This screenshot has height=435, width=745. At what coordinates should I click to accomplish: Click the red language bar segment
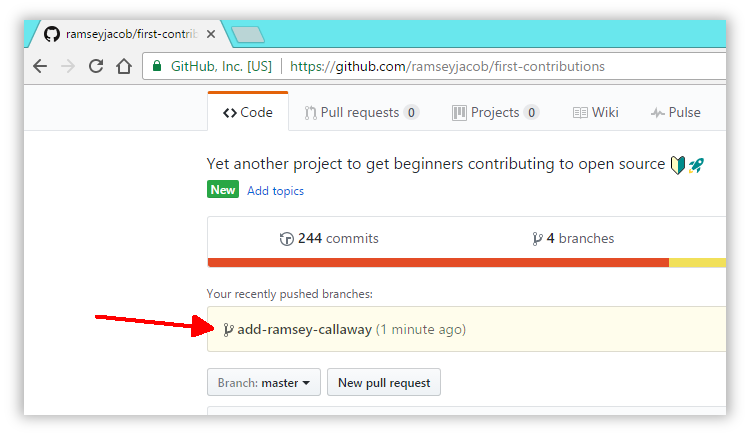click(438, 263)
